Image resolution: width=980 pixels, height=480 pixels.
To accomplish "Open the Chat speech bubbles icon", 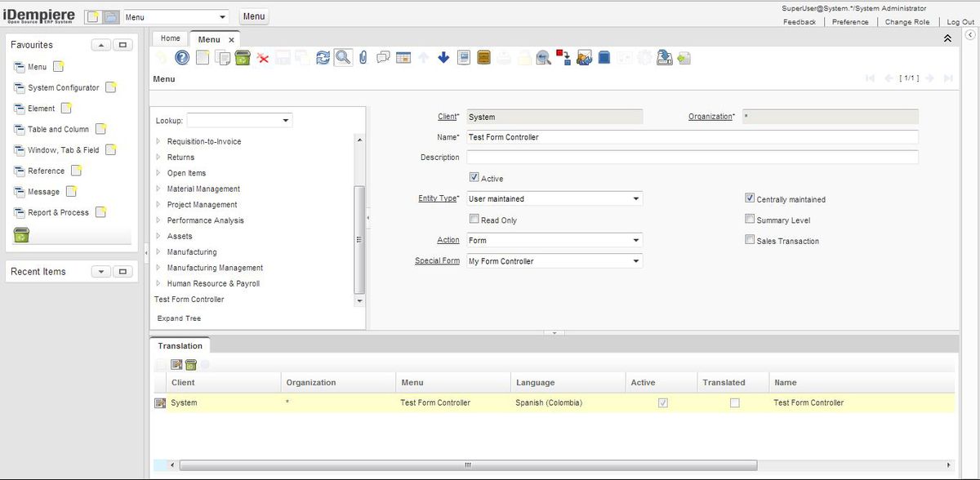I will point(382,57).
